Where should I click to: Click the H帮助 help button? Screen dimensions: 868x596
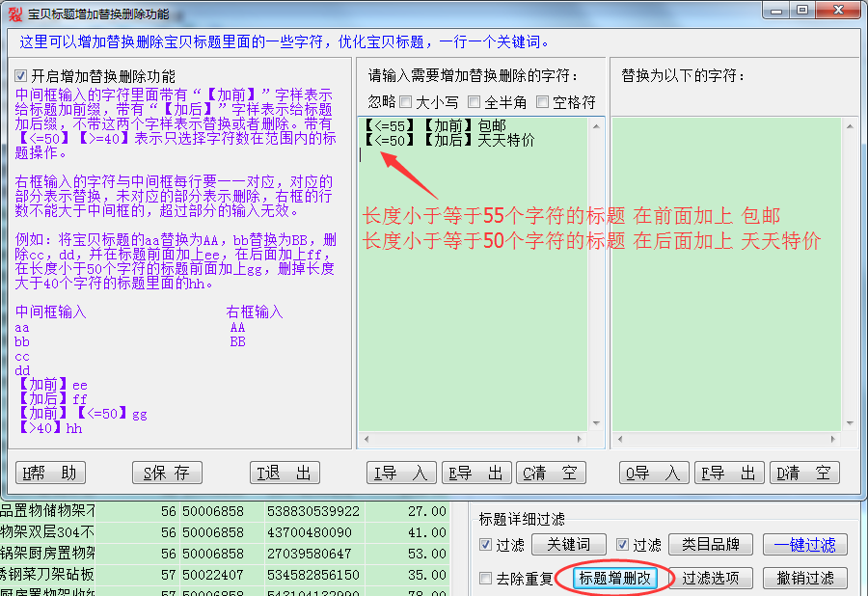tap(52, 473)
